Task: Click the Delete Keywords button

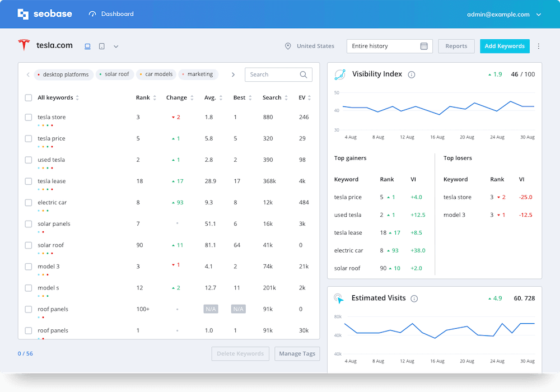Action: [240, 354]
